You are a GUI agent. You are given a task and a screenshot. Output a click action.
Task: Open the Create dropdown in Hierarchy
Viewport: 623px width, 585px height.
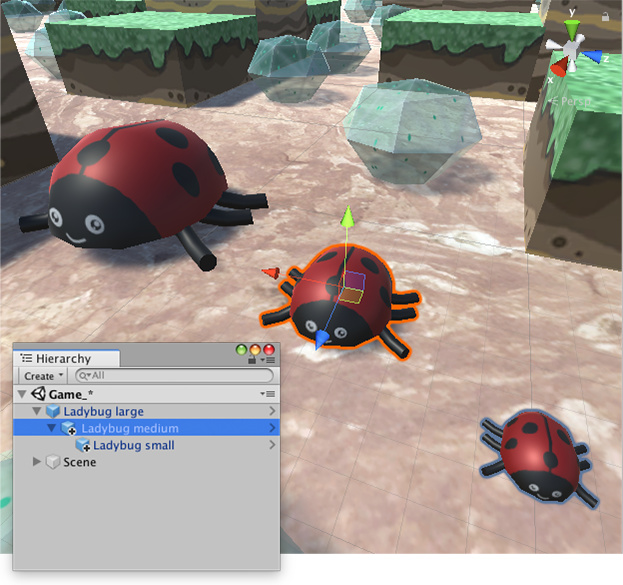42,376
